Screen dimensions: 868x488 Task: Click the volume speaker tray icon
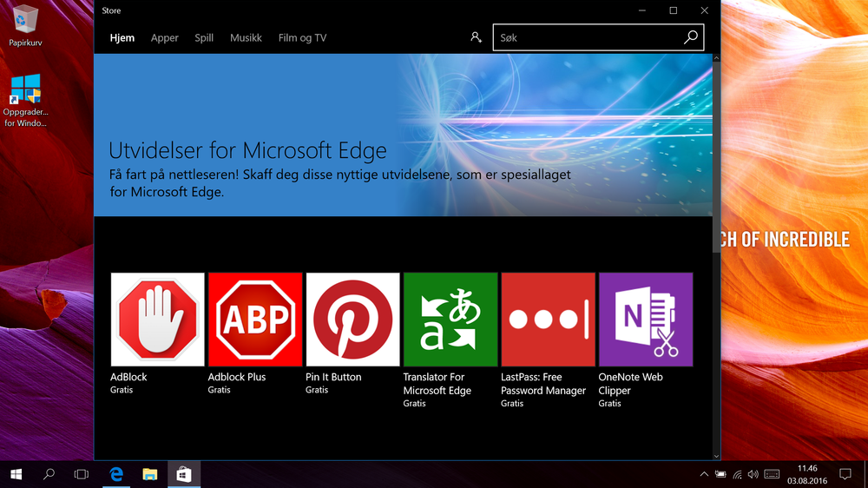tap(753, 474)
